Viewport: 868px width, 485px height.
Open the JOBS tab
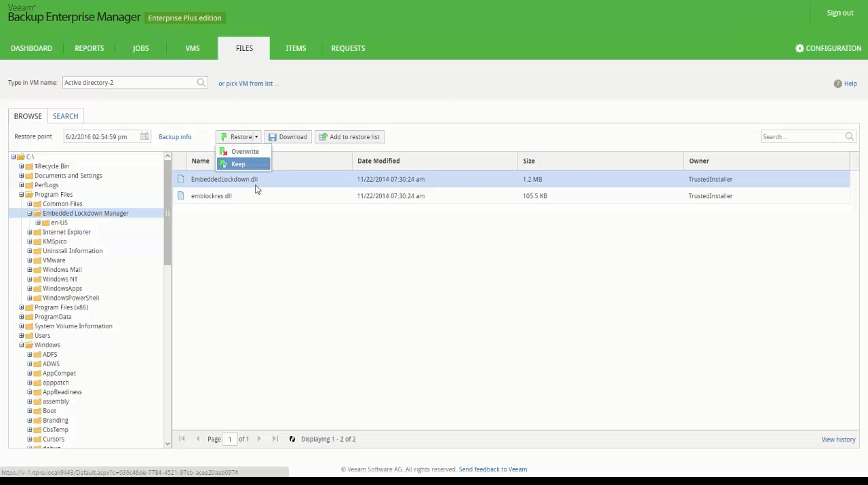(x=140, y=49)
